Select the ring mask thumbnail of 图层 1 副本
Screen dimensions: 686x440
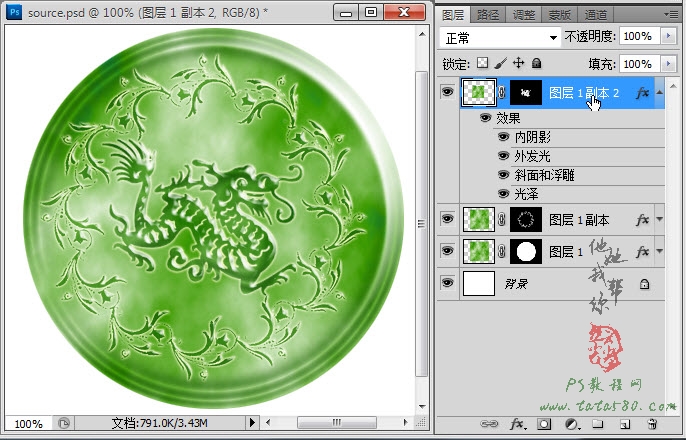pos(526,220)
